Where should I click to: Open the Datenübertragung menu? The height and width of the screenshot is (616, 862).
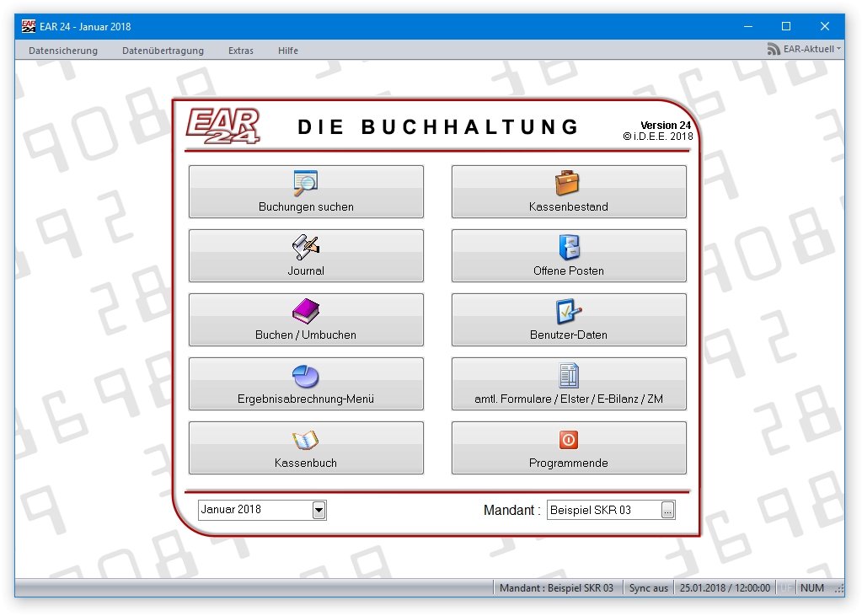click(163, 51)
